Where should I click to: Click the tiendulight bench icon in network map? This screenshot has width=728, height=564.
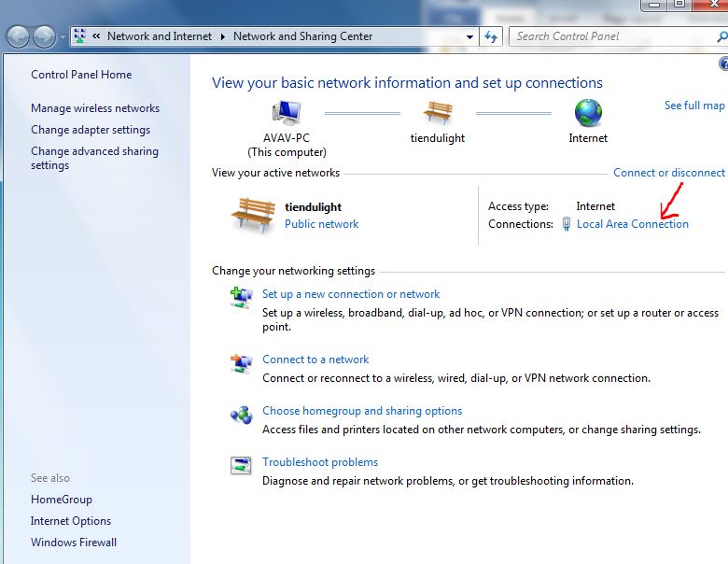[437, 113]
